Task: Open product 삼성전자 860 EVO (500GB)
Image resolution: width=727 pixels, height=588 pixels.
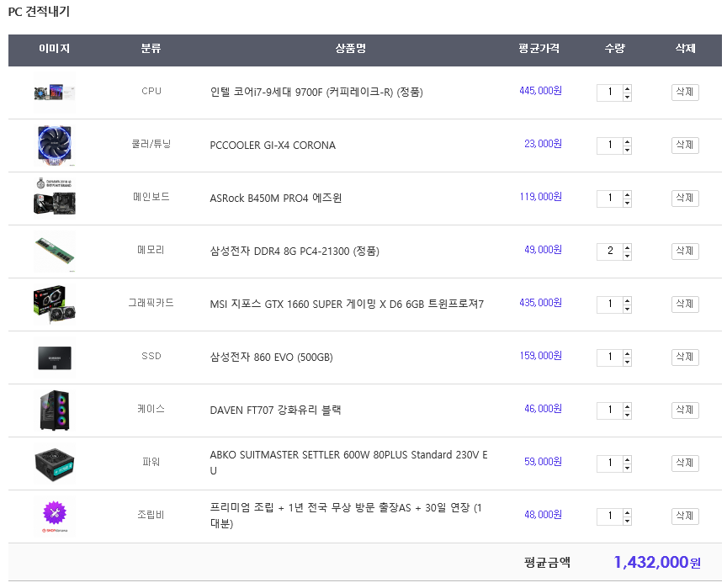Action: click(271, 358)
